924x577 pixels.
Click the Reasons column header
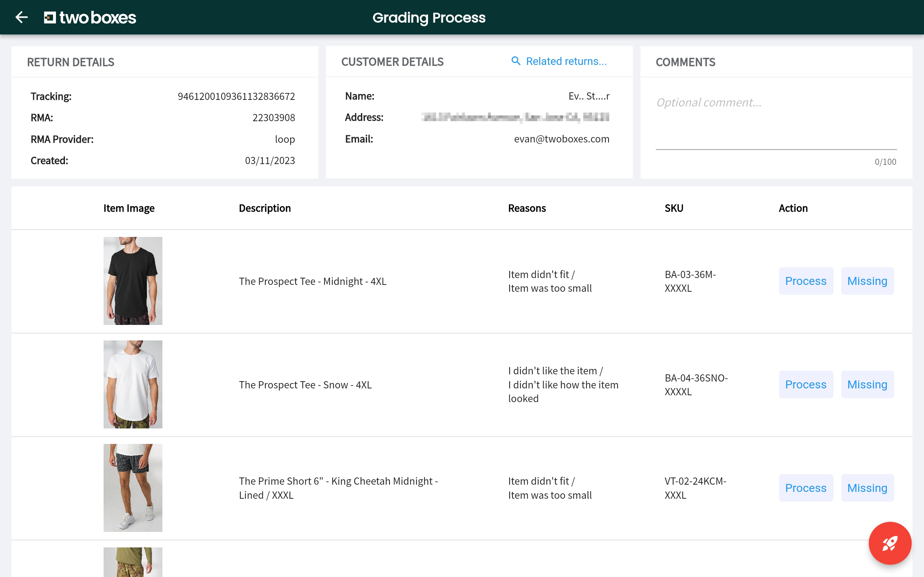pyautogui.click(x=527, y=208)
